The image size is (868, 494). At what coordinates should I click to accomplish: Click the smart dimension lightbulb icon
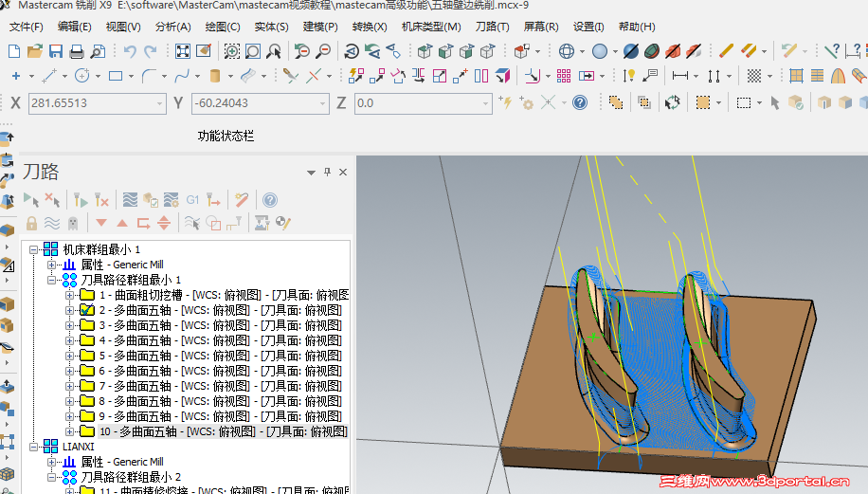pos(629,76)
